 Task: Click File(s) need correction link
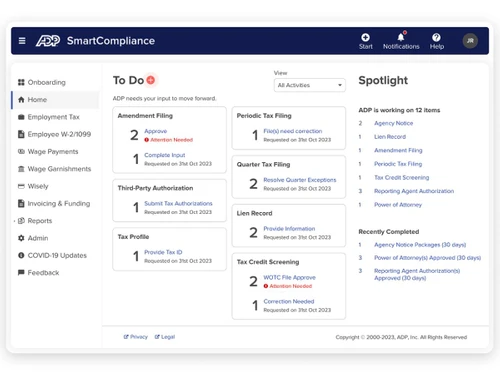[293, 131]
